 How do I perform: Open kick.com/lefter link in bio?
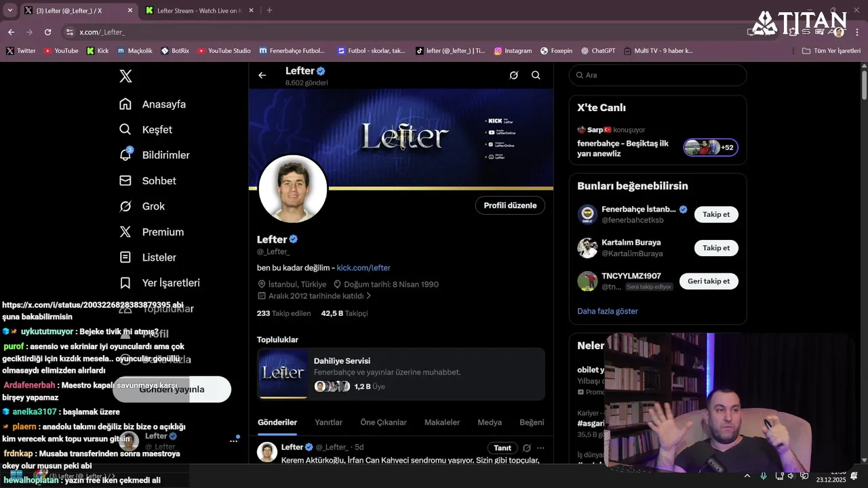click(x=363, y=268)
